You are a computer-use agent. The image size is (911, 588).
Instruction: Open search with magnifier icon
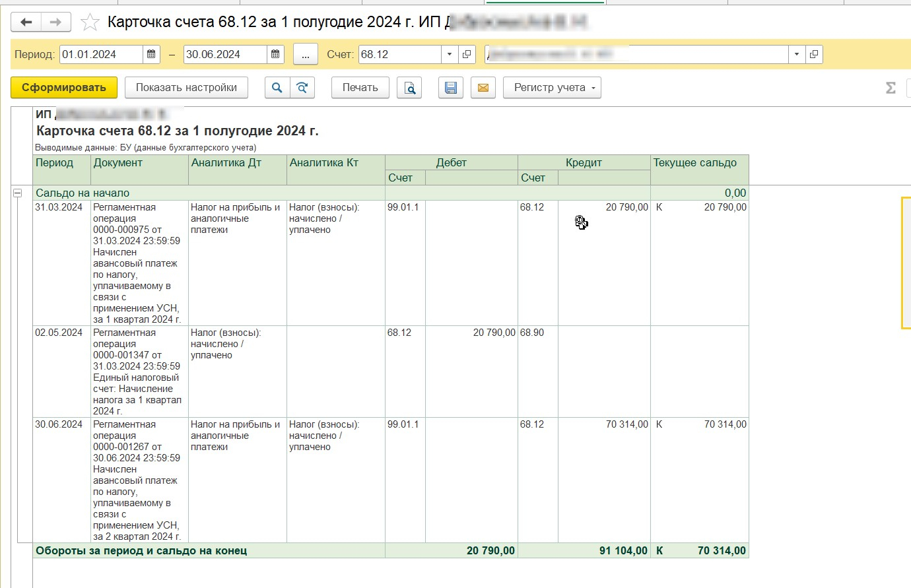[277, 88]
